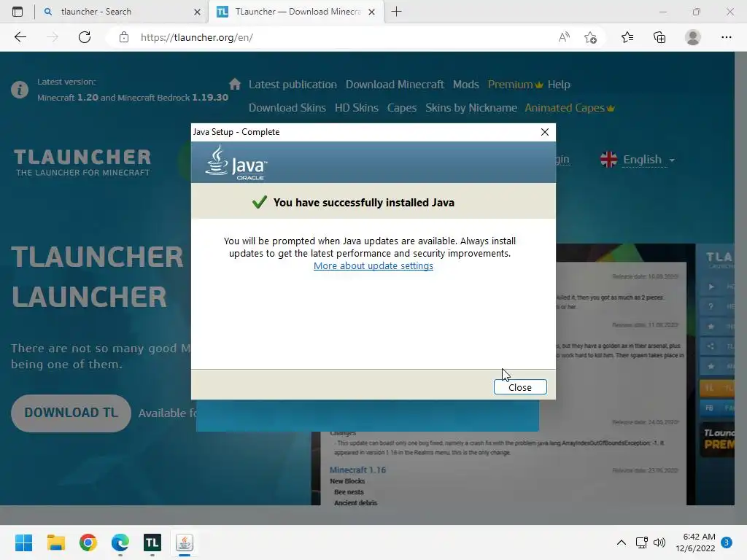
Task: Dismiss Java Setup dialog with X icon
Action: point(544,132)
